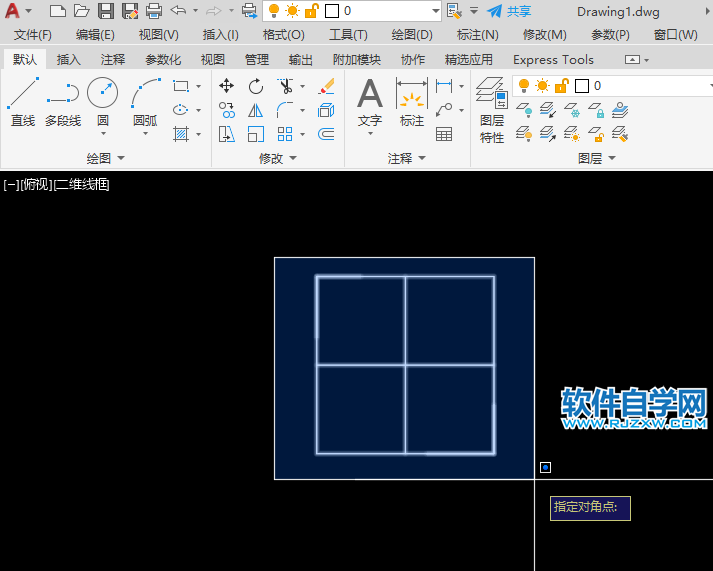
Task: Select the Trim scissors icon
Action: click(285, 86)
